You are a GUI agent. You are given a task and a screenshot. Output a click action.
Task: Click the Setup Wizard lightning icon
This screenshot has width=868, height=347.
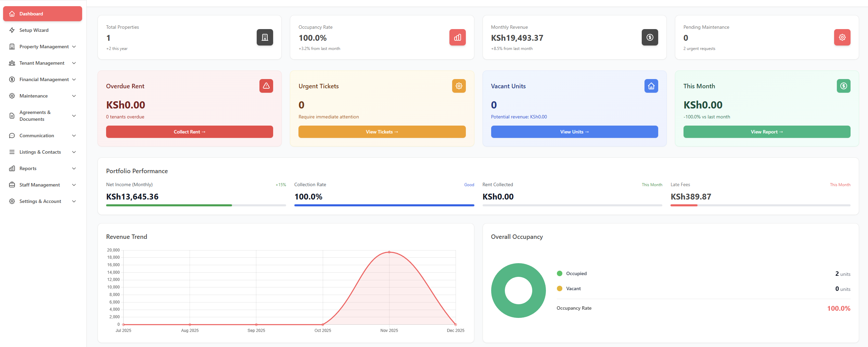tap(12, 30)
